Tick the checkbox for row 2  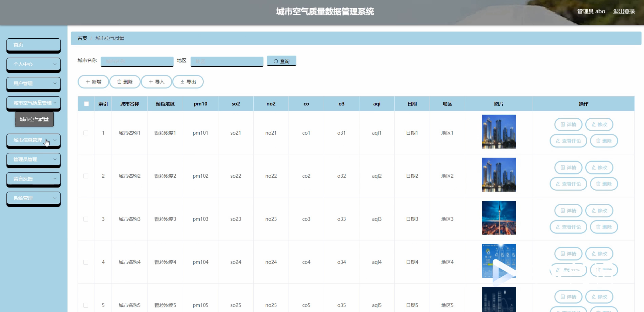pyautogui.click(x=86, y=176)
